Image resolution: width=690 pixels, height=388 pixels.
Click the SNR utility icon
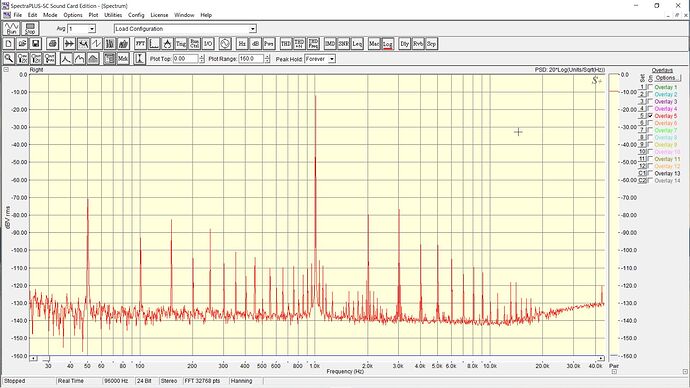tap(344, 44)
